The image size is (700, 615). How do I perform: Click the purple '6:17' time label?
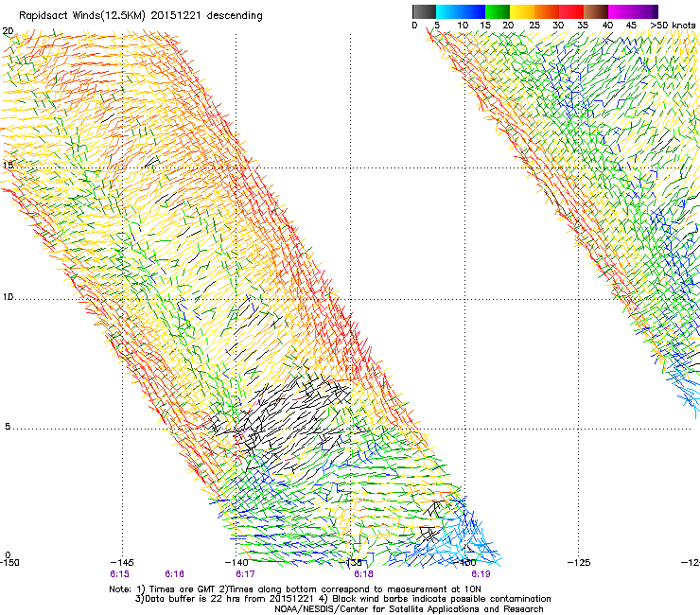[x=245, y=574]
